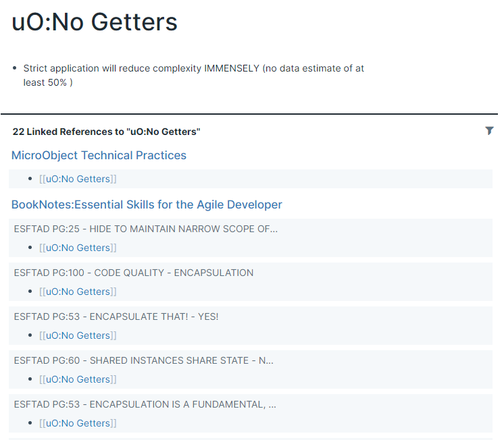Click uO:No Getters link under MicroObject Technical Practices
Viewport: 504px width, 440px height.
pos(78,179)
